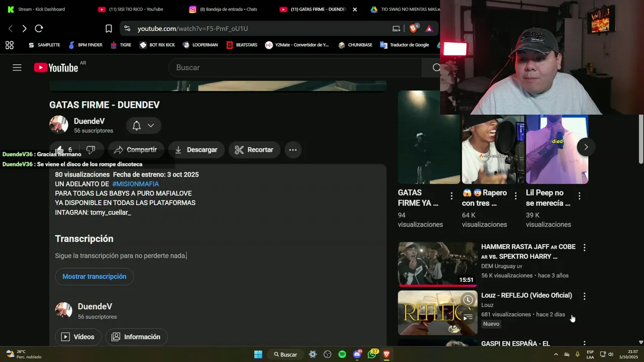
Task: Open the LOOPERMAN bookmark
Action: [x=200, y=45]
